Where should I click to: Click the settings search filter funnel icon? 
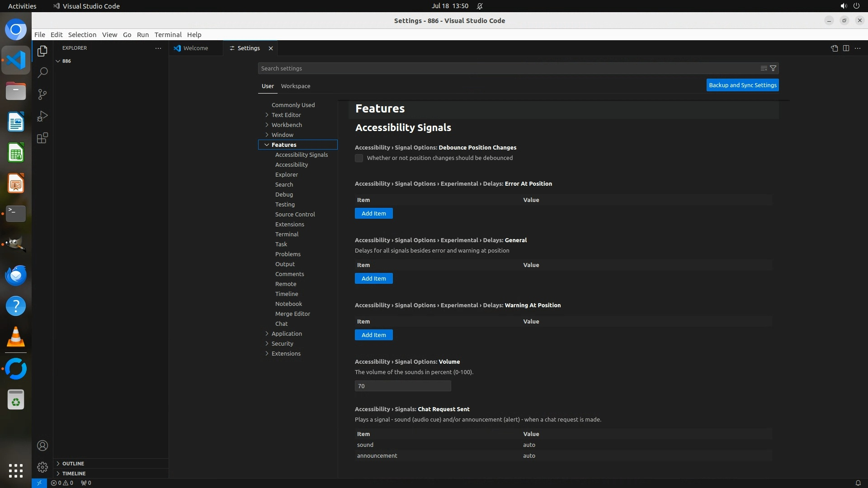coord(773,68)
